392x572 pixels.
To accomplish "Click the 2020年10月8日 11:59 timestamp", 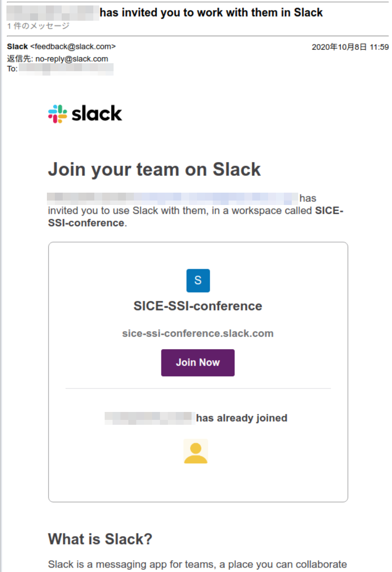I will coord(350,47).
